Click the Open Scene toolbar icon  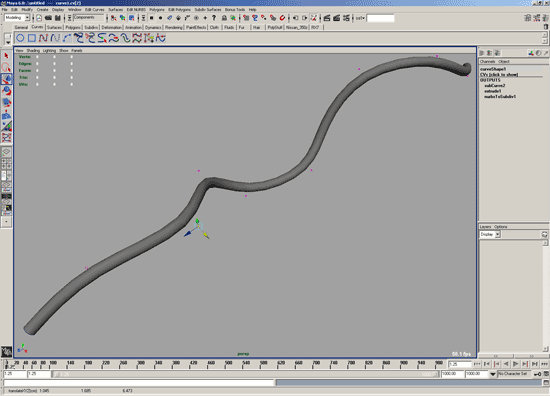click(x=48, y=18)
